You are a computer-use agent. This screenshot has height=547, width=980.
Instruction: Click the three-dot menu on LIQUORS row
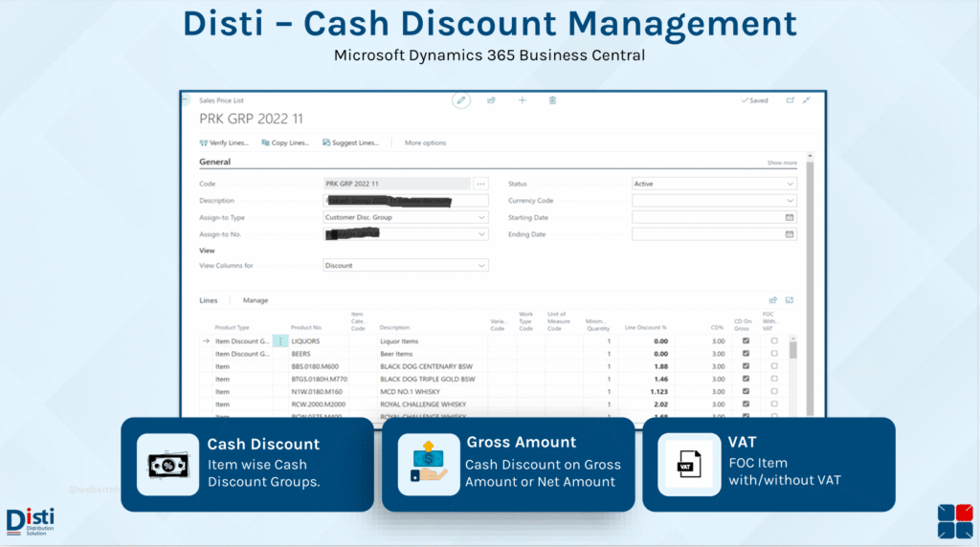point(280,340)
